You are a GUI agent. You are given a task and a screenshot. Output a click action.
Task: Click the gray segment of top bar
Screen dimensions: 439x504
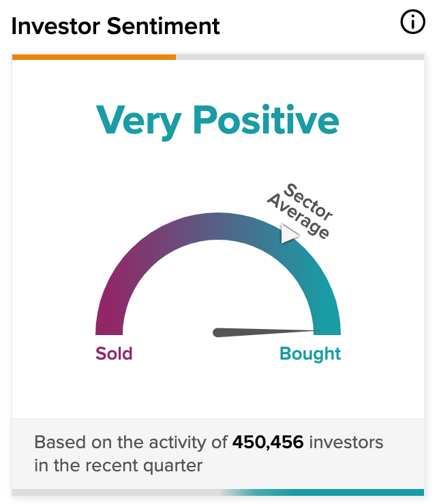(x=300, y=57)
